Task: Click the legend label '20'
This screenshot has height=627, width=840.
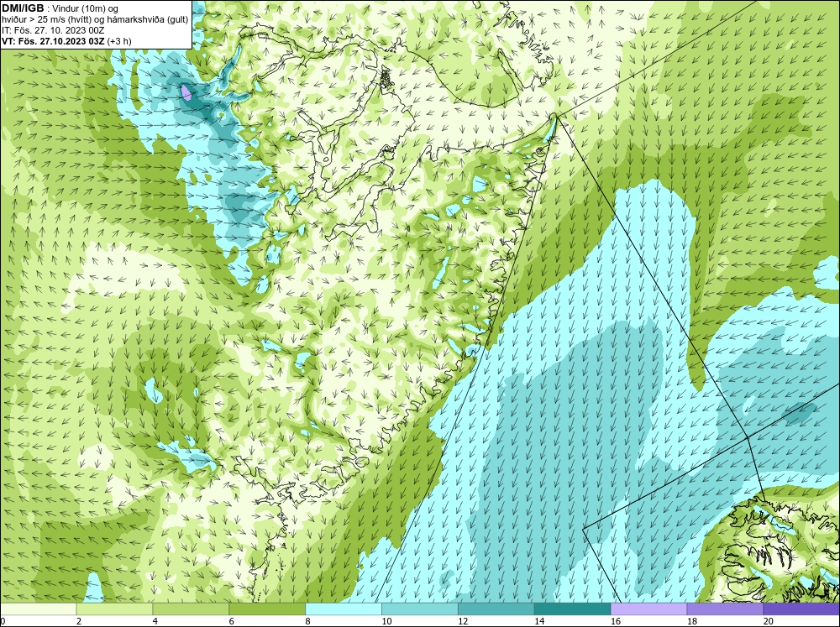Action: click(x=769, y=621)
